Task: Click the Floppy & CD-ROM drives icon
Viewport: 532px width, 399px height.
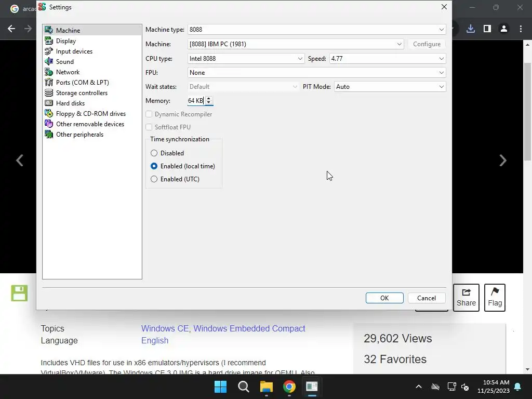Action: coord(49,114)
